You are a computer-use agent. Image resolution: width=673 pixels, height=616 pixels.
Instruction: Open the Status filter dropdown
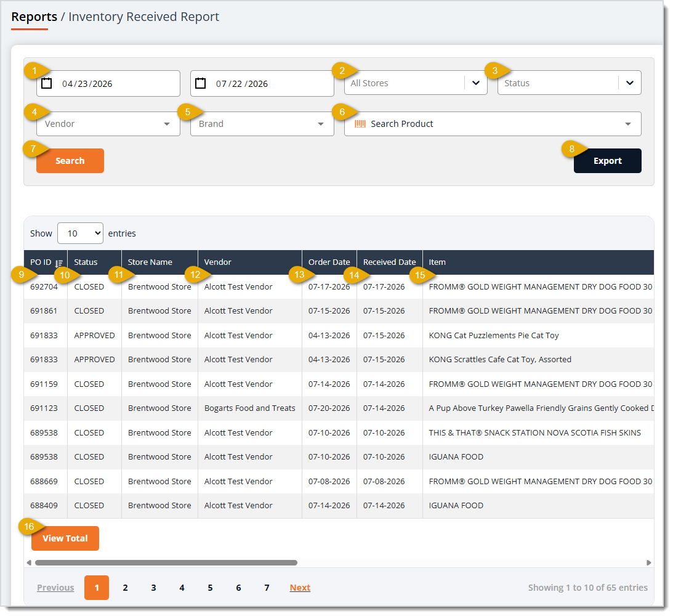tap(569, 83)
